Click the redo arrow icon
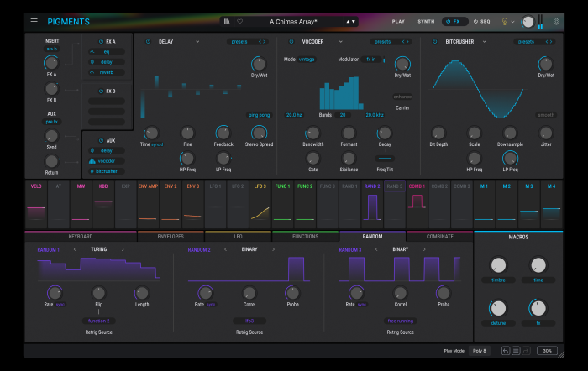Image resolution: width=588 pixels, height=371 pixels. pyautogui.click(x=526, y=351)
